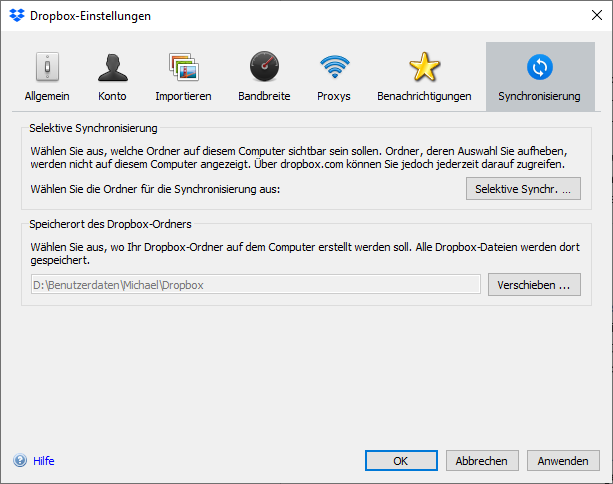Open the Bandbreite tab label
The image size is (613, 484).
point(264,96)
